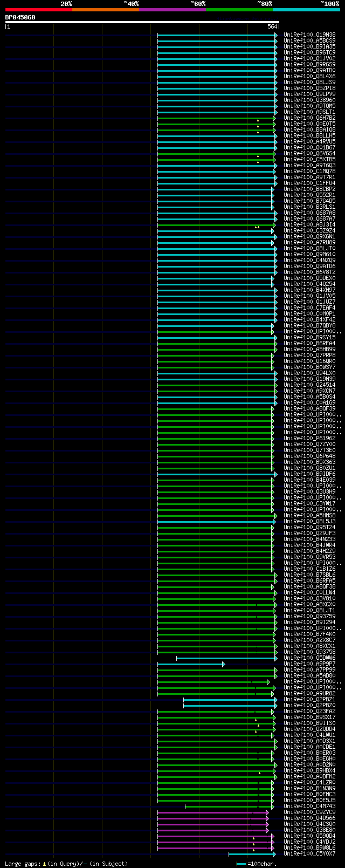
Task: Click label UniRef100_C1BIZ6
Action: coord(309,569)
